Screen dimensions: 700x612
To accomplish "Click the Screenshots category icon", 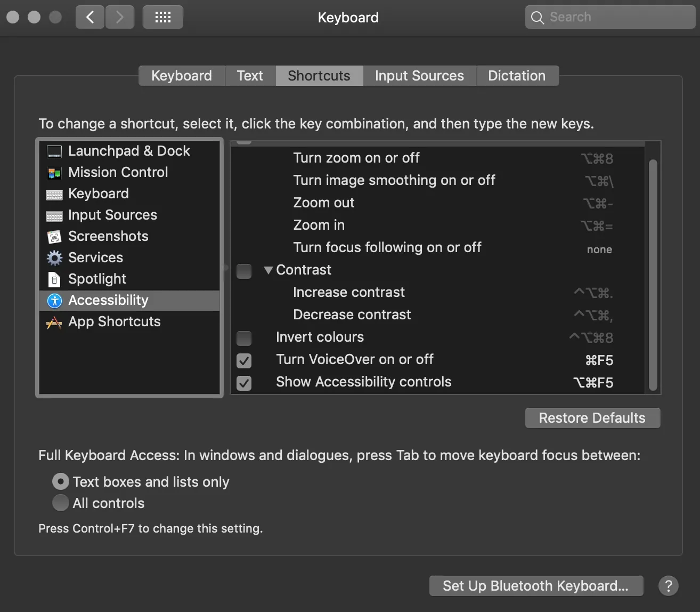I will click(54, 237).
